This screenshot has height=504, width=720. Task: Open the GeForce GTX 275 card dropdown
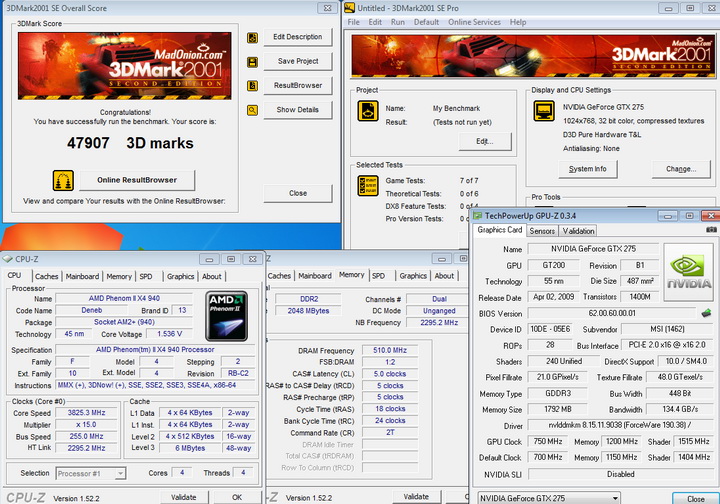pos(549,498)
